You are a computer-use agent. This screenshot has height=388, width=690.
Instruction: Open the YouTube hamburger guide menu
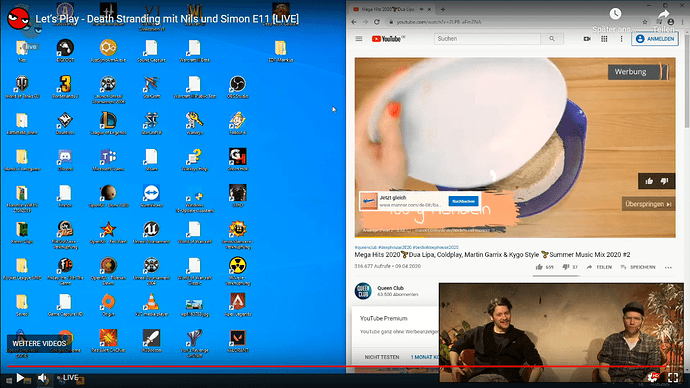click(359, 39)
